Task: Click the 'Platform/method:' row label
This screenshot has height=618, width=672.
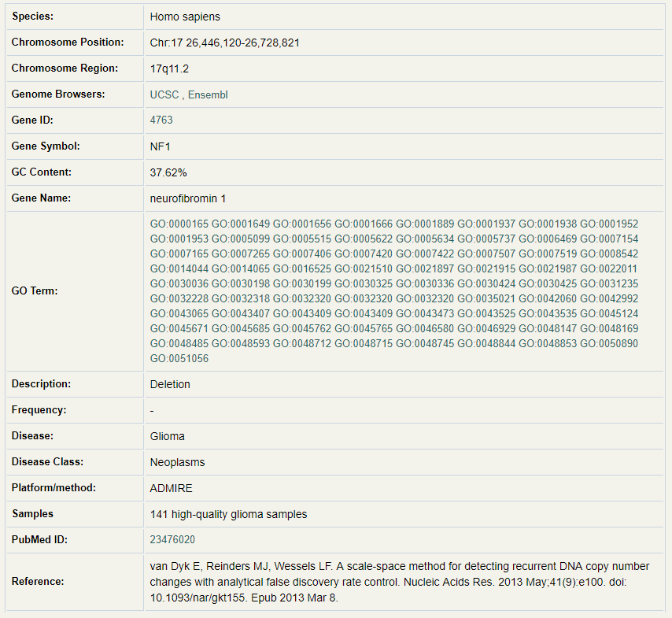Action: [x=54, y=487]
